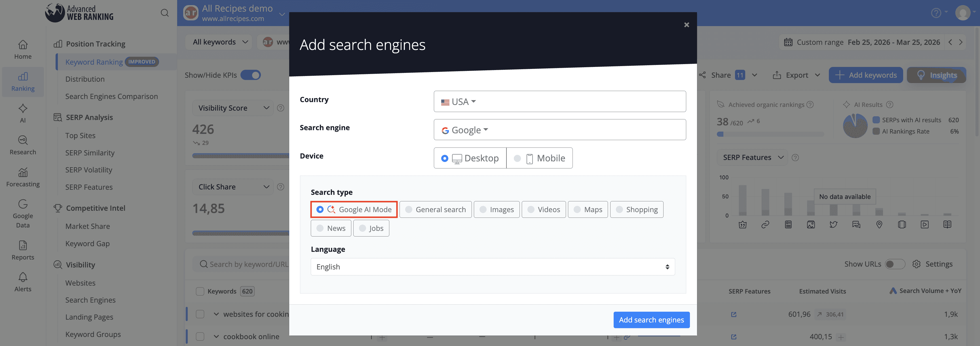Select the Mobile device radio button
Image resolution: width=980 pixels, height=346 pixels.
pyautogui.click(x=518, y=158)
